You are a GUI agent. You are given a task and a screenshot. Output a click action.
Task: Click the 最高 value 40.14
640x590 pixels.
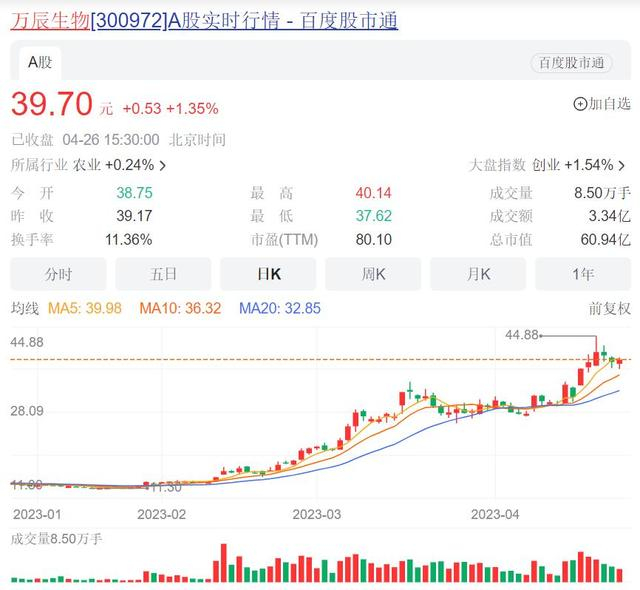coord(373,193)
